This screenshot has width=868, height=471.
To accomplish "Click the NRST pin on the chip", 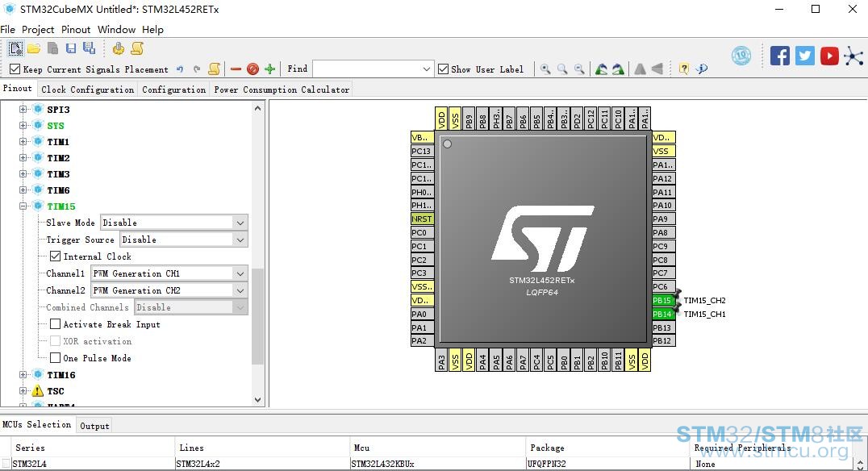I will [x=422, y=219].
